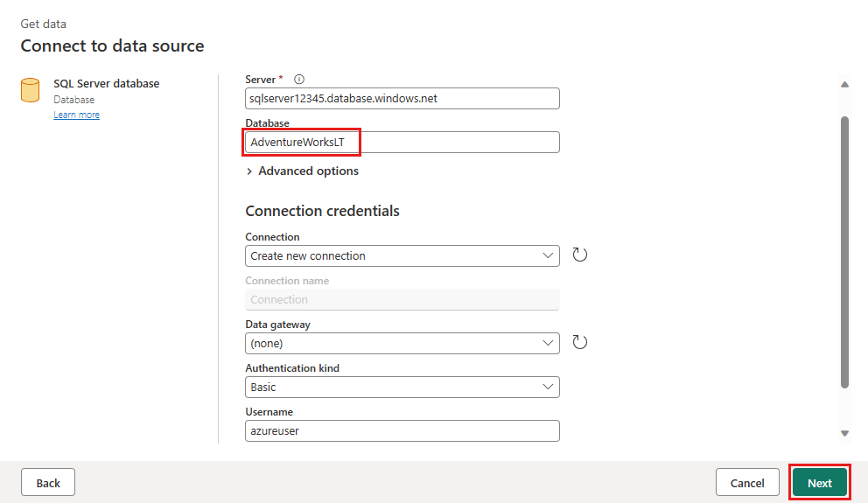Open the Authentication kind dropdown

[x=402, y=387]
